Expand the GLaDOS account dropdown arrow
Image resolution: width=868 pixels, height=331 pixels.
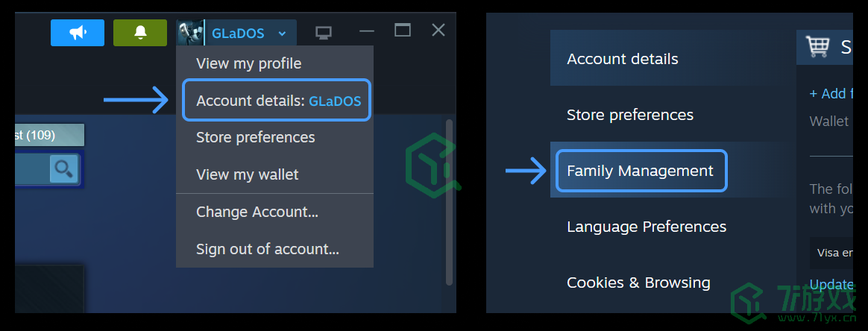point(282,34)
